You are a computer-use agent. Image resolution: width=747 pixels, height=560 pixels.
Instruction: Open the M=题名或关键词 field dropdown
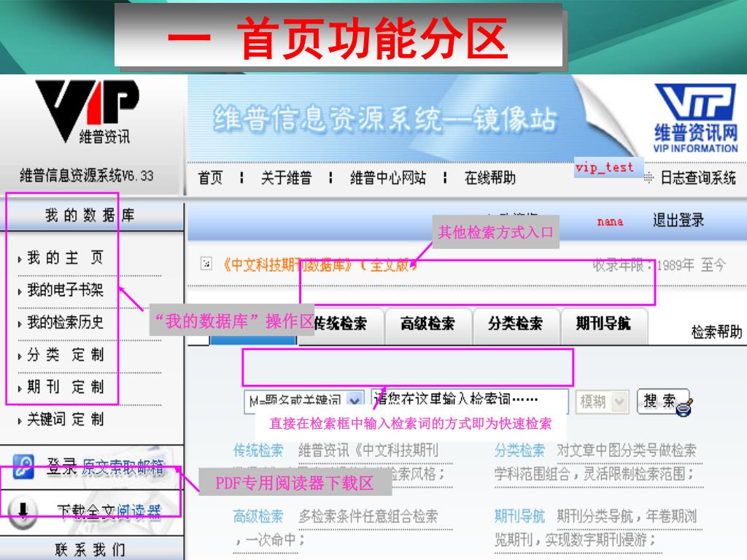point(304,402)
